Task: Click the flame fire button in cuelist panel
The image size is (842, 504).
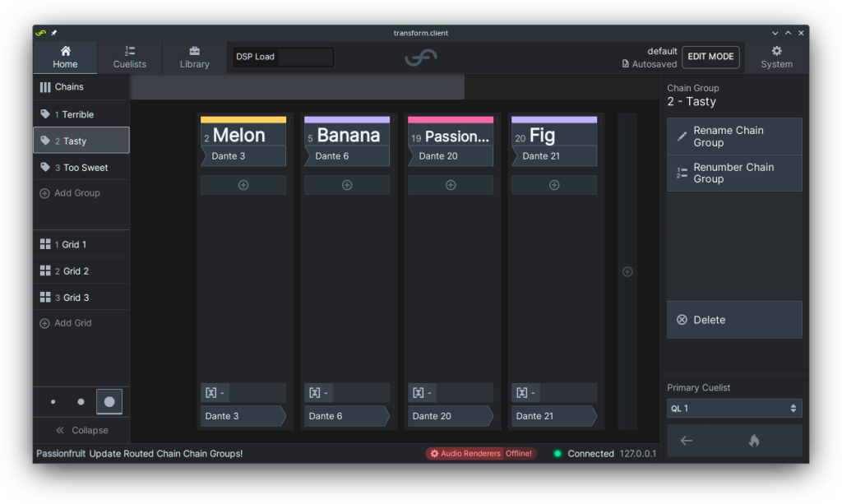Action: 753,441
